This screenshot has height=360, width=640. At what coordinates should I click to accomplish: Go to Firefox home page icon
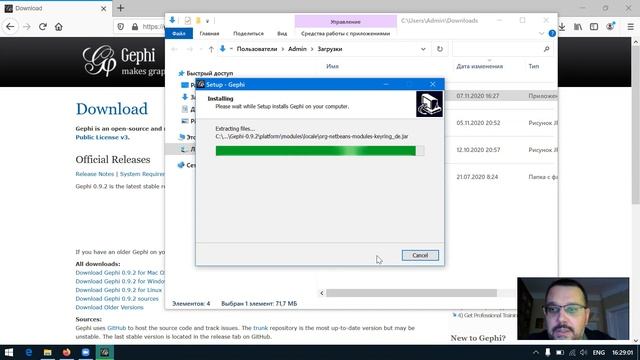click(59, 27)
